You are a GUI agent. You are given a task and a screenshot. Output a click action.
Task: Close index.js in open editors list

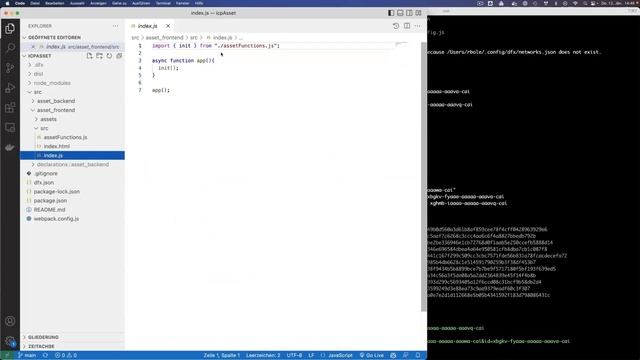click(33, 47)
